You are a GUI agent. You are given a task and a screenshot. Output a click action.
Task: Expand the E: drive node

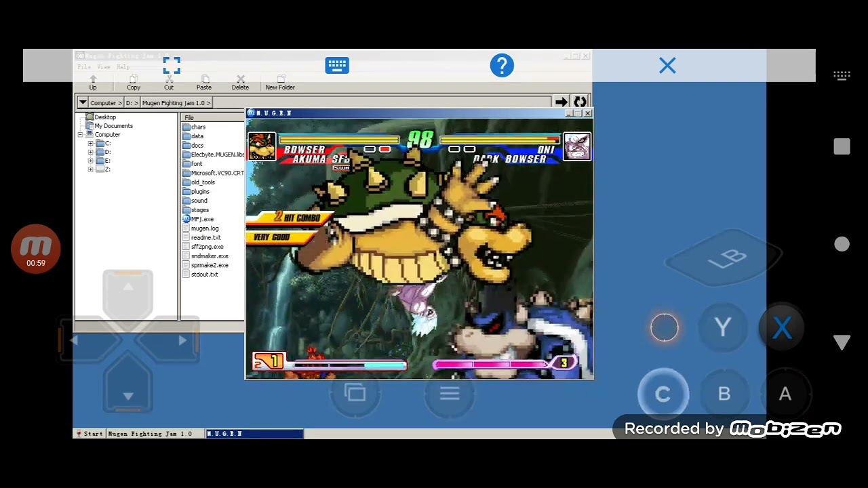click(x=91, y=161)
